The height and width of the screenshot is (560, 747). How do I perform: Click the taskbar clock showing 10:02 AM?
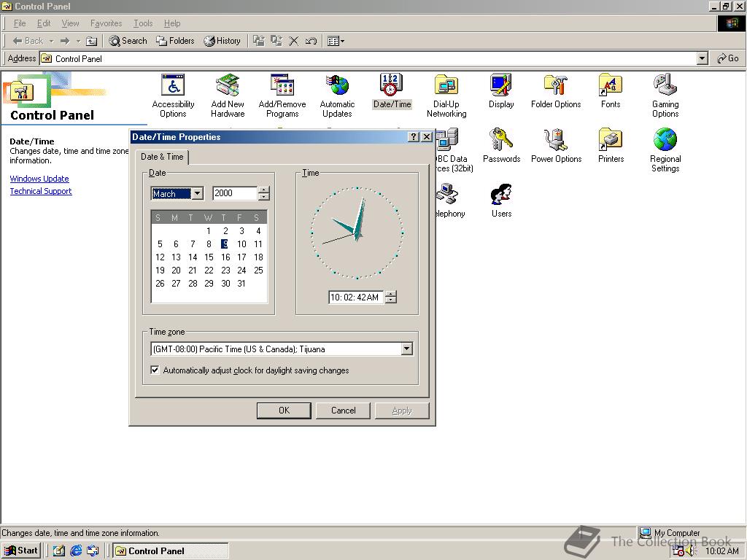point(722,551)
